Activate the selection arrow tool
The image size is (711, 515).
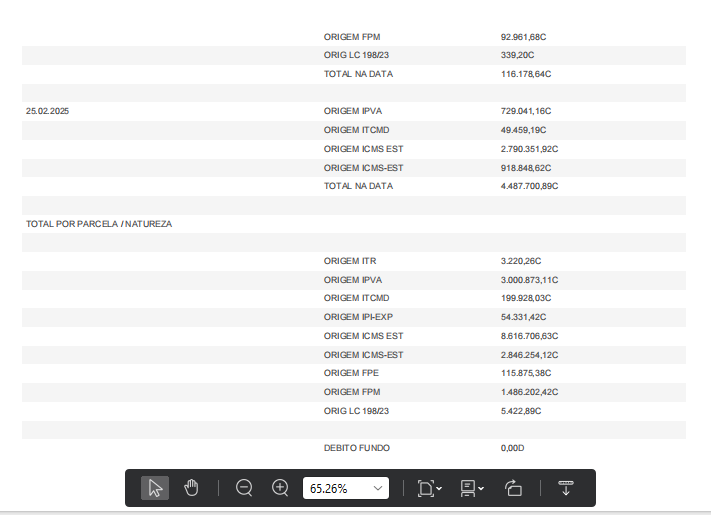pyautogui.click(x=155, y=488)
